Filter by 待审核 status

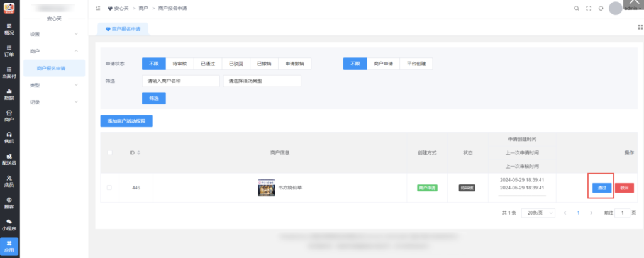click(x=180, y=64)
